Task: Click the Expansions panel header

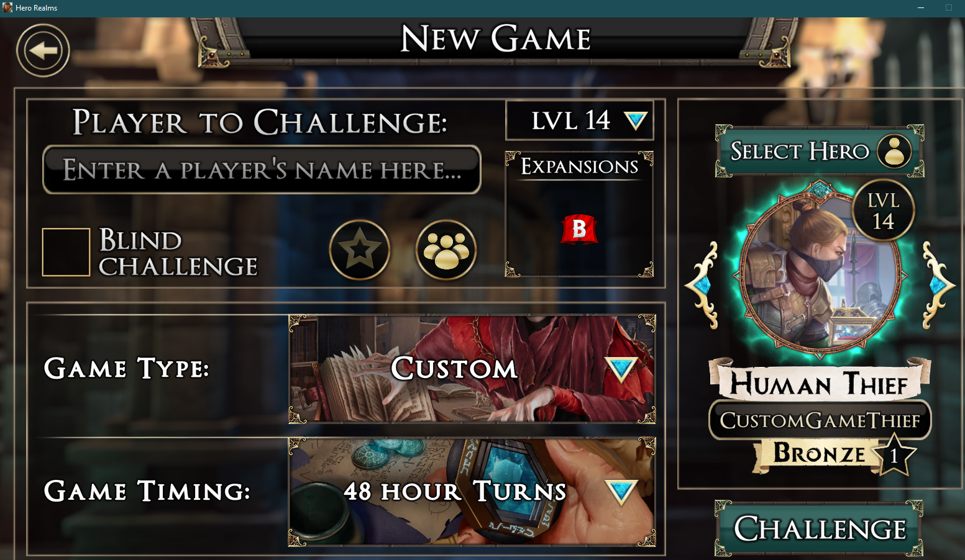Action: coord(579,166)
